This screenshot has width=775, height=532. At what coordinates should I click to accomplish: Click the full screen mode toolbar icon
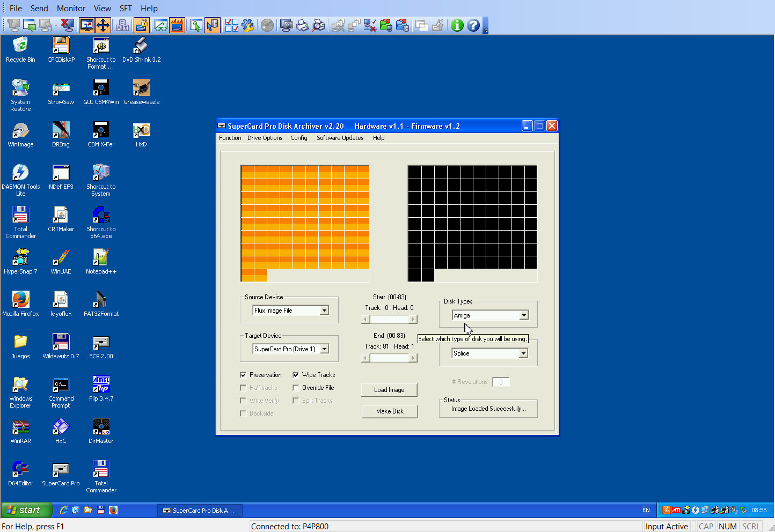pyautogui.click(x=86, y=25)
